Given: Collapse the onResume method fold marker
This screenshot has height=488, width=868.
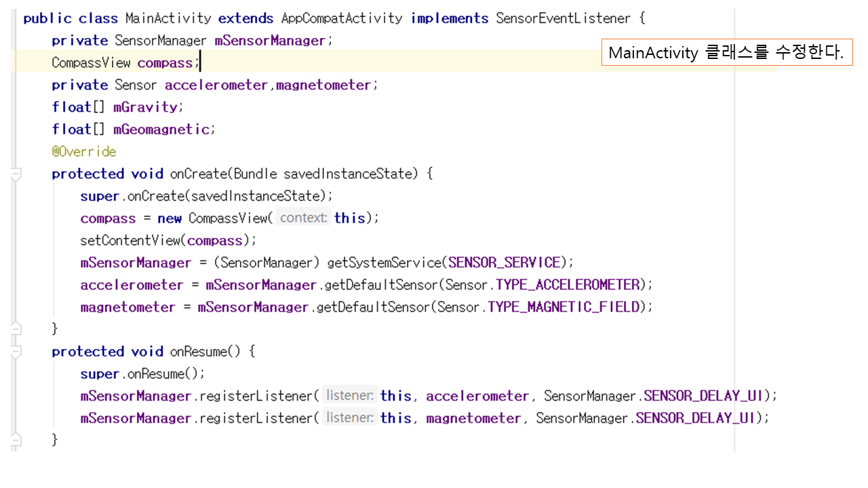Looking at the screenshot, I should click(16, 352).
